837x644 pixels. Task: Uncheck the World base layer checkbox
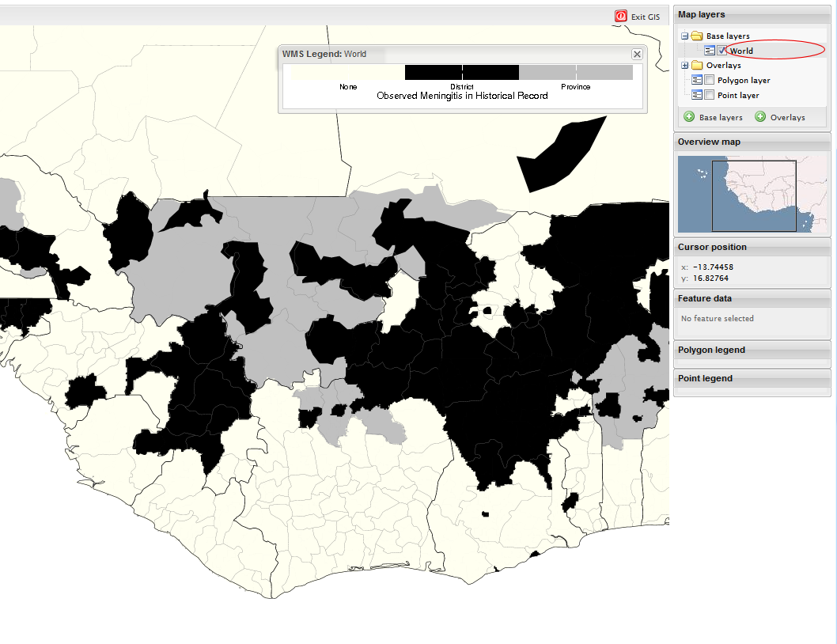pyautogui.click(x=721, y=51)
